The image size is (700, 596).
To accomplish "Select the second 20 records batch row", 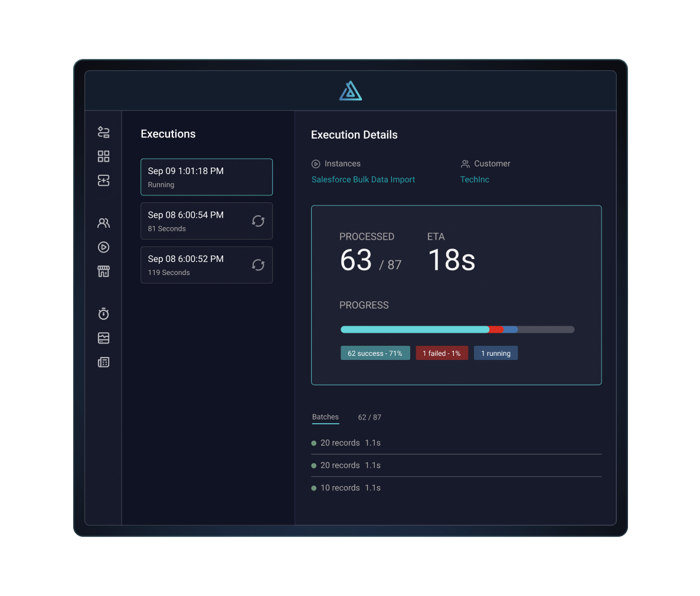I will tap(456, 465).
